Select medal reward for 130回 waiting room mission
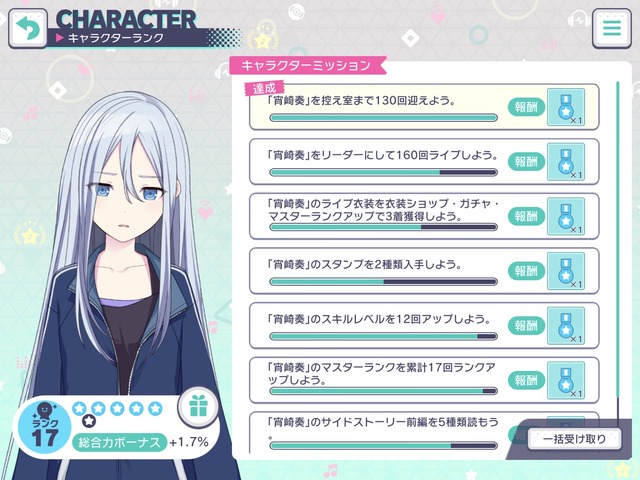 point(566,107)
